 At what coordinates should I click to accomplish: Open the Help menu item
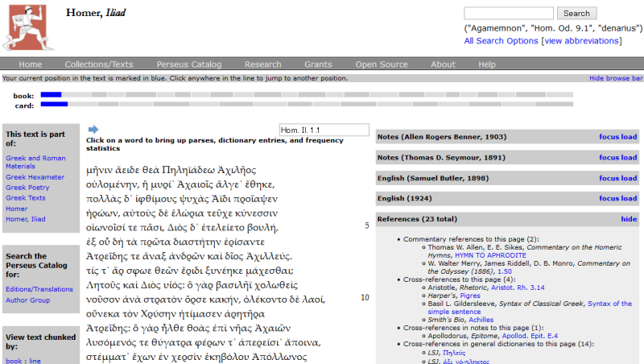487,64
